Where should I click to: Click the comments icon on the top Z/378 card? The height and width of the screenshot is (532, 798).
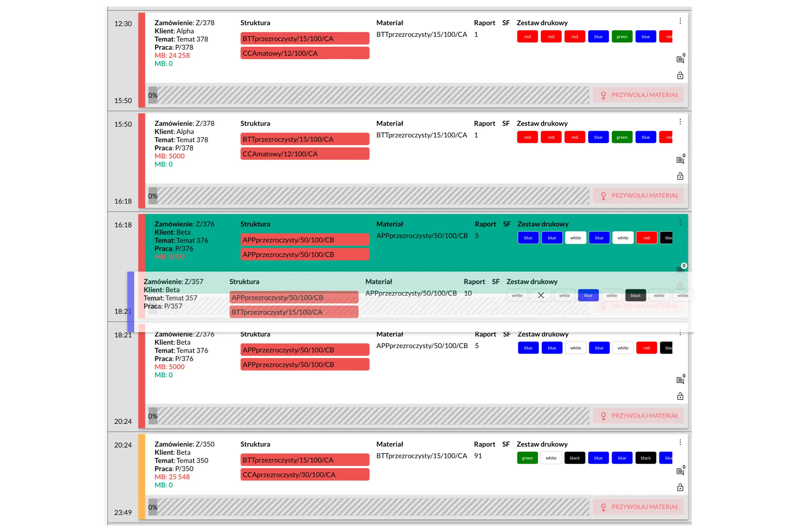pyautogui.click(x=681, y=60)
